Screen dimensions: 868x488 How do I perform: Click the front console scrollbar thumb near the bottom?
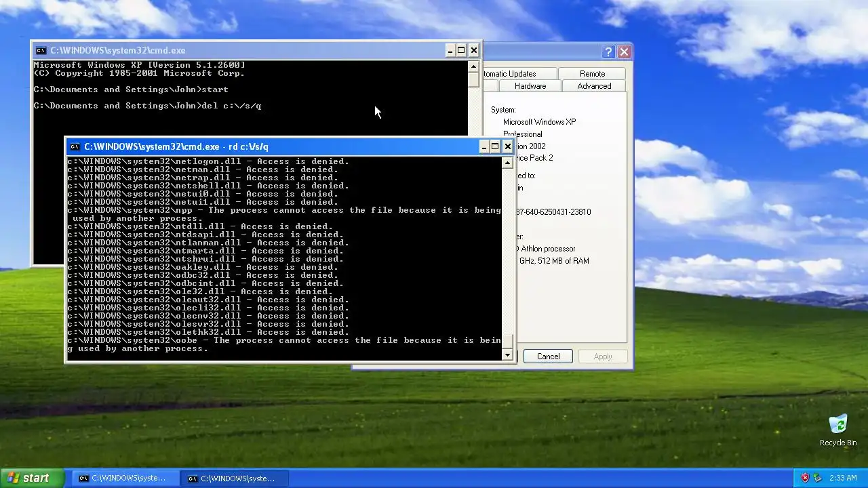(507, 342)
